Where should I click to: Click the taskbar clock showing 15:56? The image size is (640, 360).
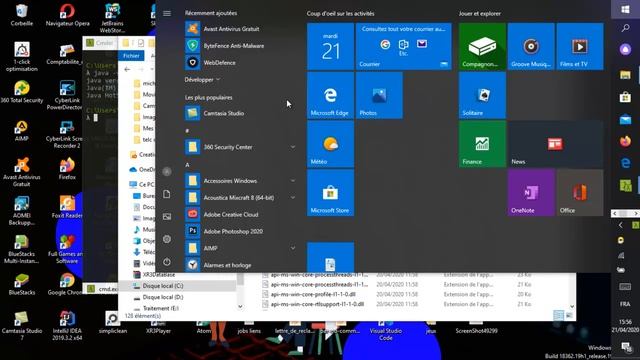tap(625, 325)
